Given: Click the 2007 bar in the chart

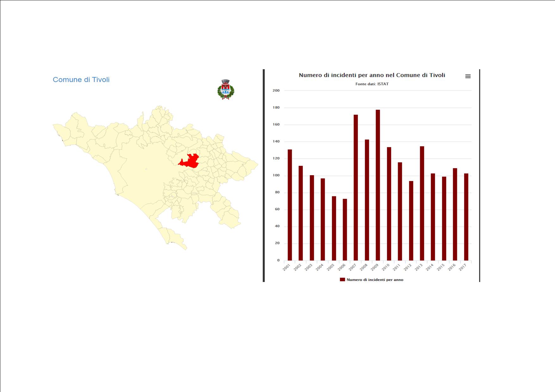Looking at the screenshot, I should pos(356,187).
